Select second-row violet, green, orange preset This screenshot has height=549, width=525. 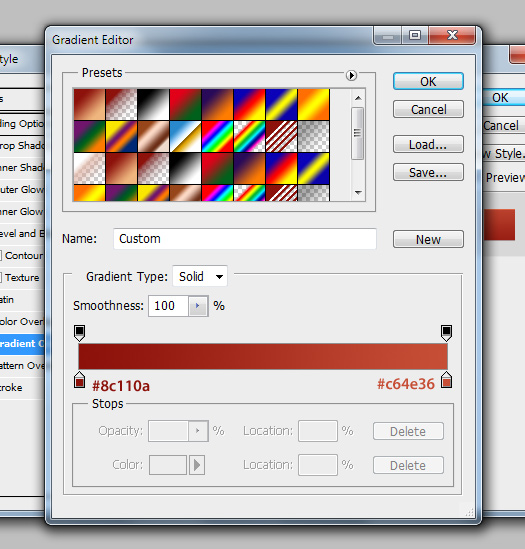89,136
